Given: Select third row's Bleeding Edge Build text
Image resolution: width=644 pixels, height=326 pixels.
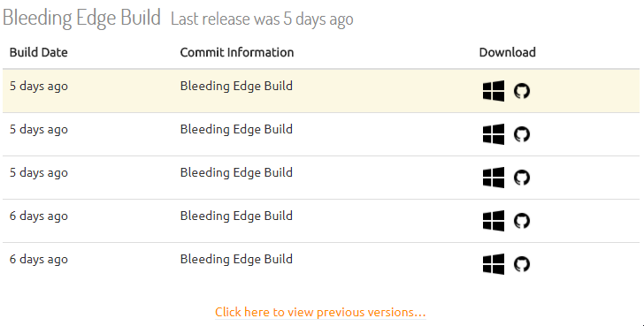Looking at the screenshot, I should coord(236,172).
